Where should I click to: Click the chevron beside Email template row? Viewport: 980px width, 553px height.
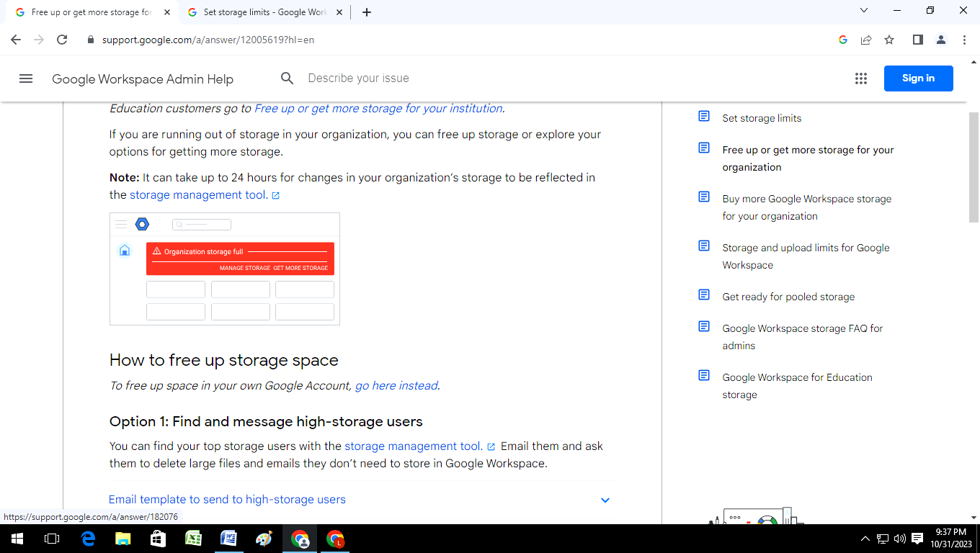[605, 500]
